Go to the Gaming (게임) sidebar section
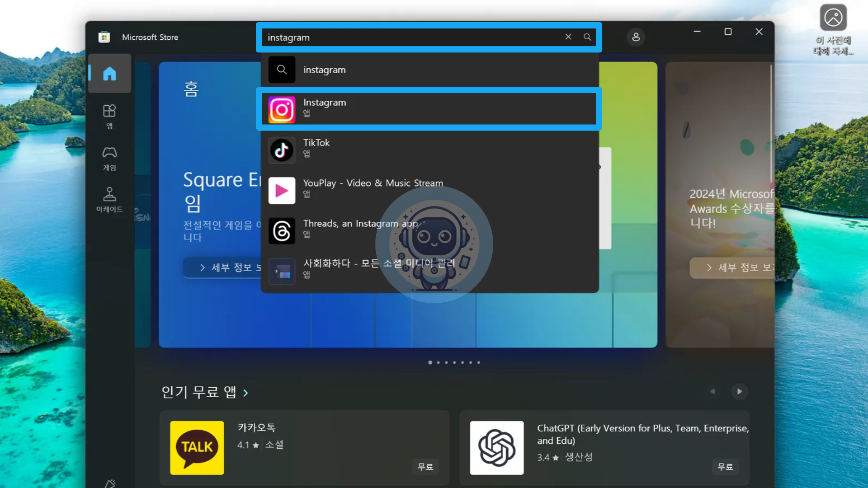The width and height of the screenshot is (868, 488). click(x=109, y=158)
